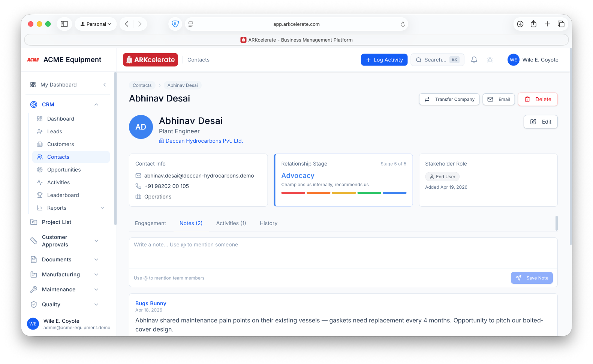Select Contacts in the sidebar
This screenshot has height=364, width=593.
[x=71, y=157]
